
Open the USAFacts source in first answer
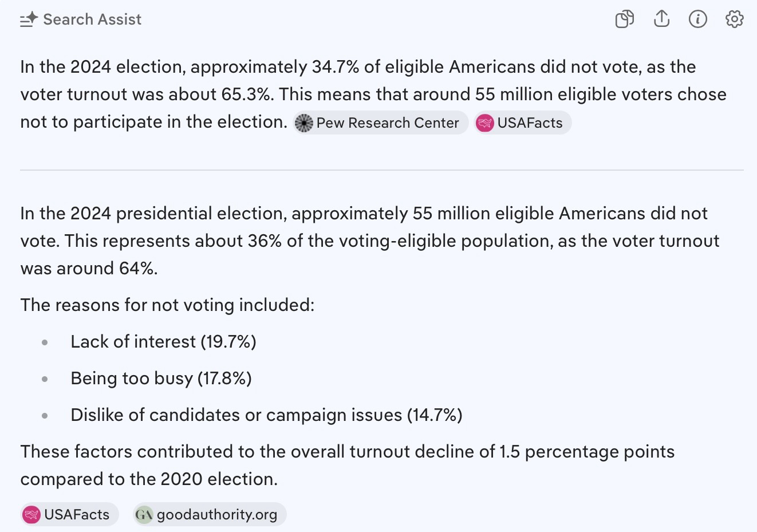(x=530, y=123)
